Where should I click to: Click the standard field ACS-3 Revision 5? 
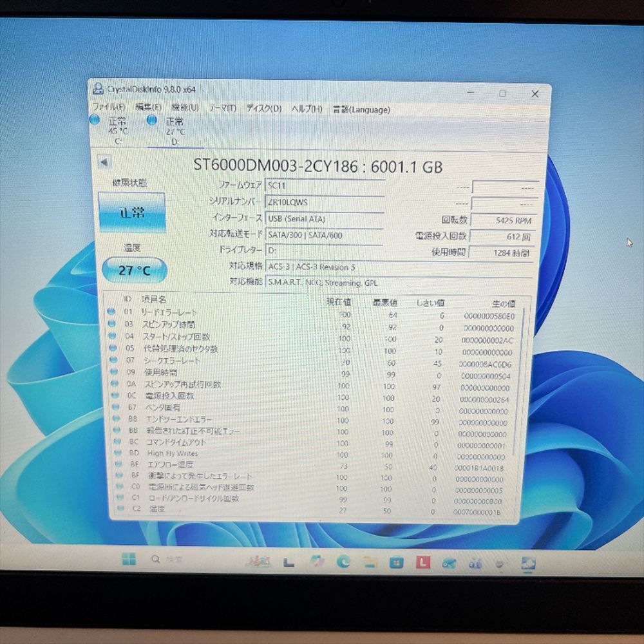[x=399, y=267]
